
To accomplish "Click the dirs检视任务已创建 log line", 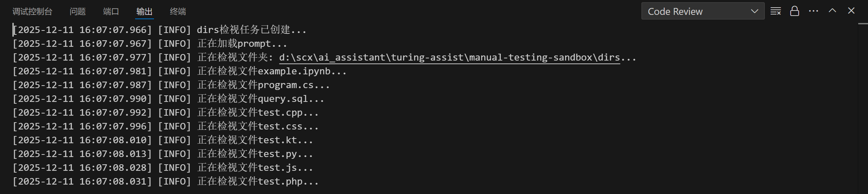I will point(251,30).
